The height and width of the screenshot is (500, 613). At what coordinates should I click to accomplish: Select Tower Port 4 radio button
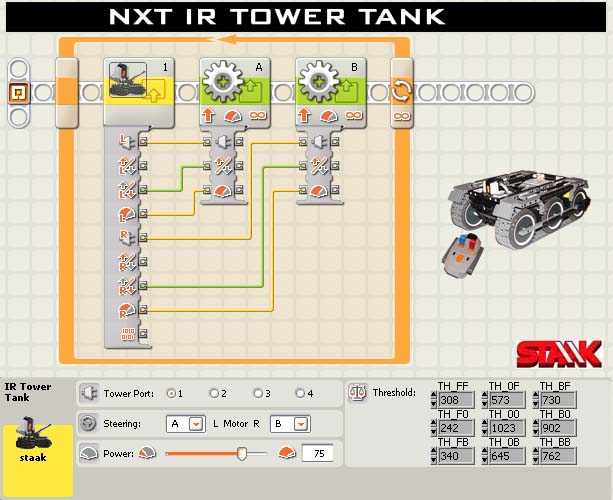(x=300, y=393)
